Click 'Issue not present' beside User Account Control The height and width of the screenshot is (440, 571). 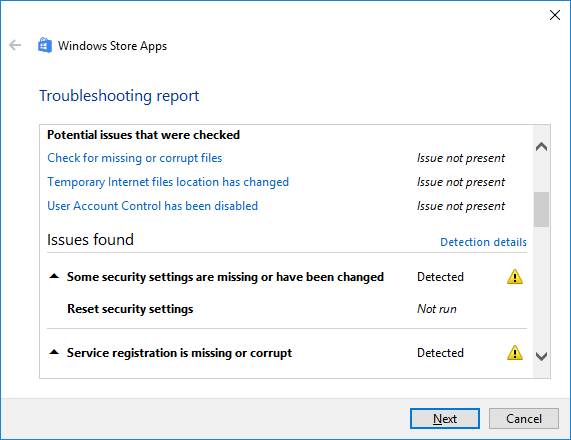point(461,206)
